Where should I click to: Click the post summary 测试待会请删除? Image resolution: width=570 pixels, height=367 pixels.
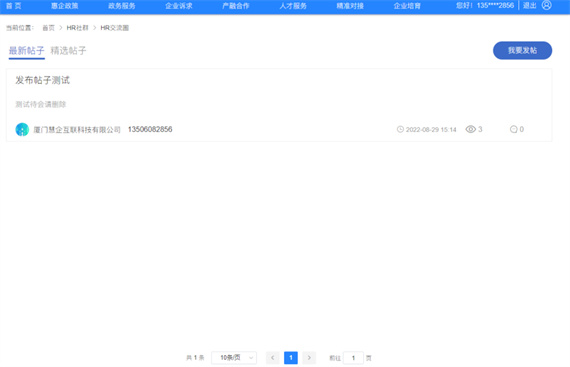41,105
